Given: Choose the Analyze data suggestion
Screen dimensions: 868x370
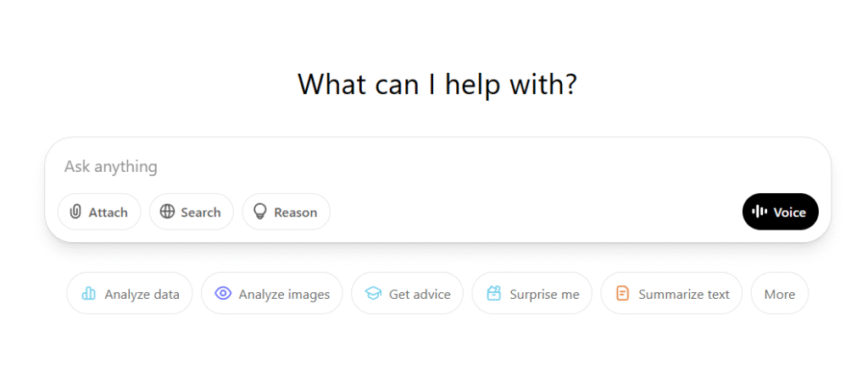Looking at the screenshot, I should click(x=130, y=293).
